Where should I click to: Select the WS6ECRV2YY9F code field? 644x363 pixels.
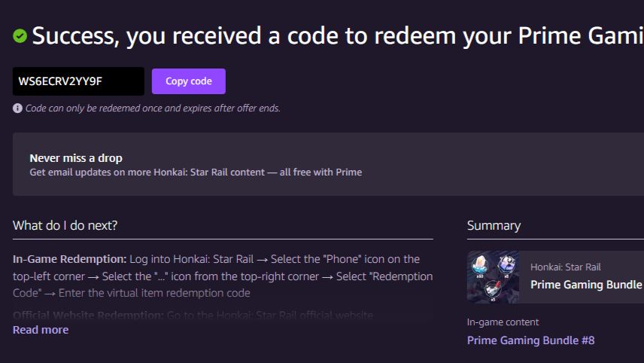(x=77, y=81)
